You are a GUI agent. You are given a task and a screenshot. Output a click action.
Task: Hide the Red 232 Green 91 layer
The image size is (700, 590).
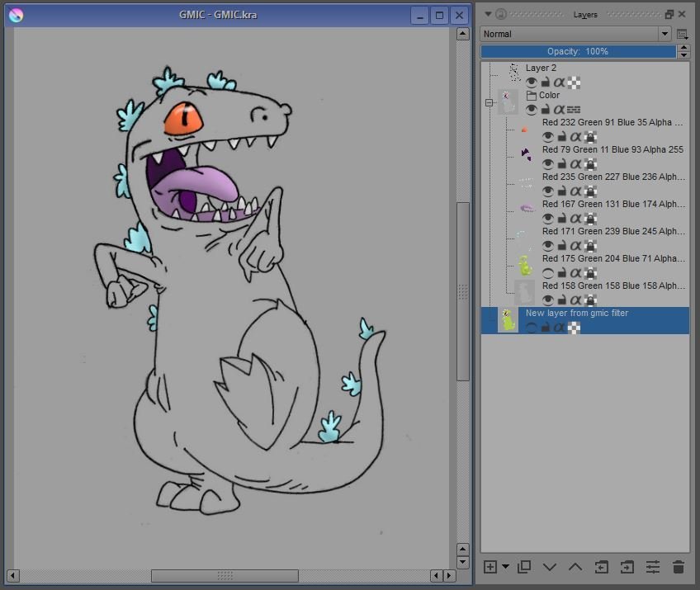(x=548, y=136)
